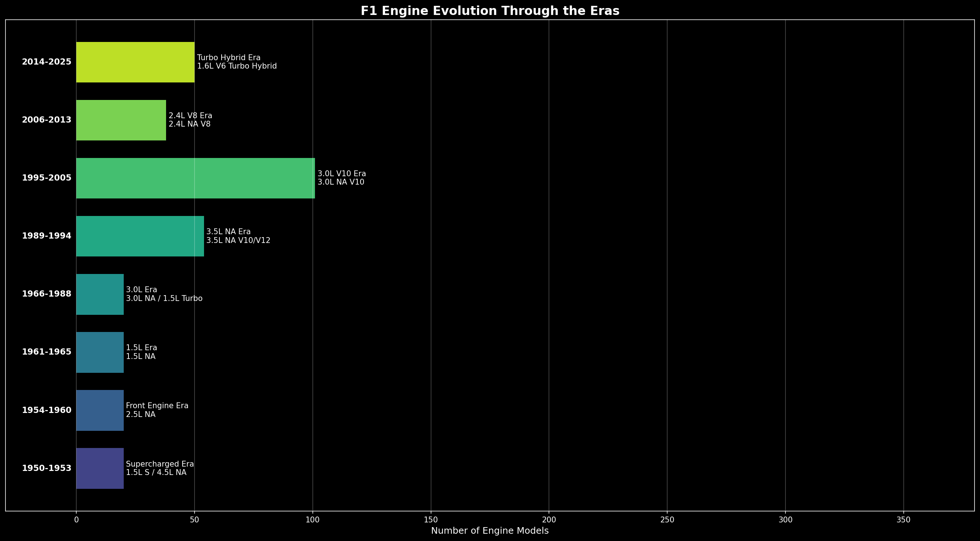Image resolution: width=980 pixels, height=541 pixels.
Task: Click the '1.5L Era' annotation
Action: [141, 348]
